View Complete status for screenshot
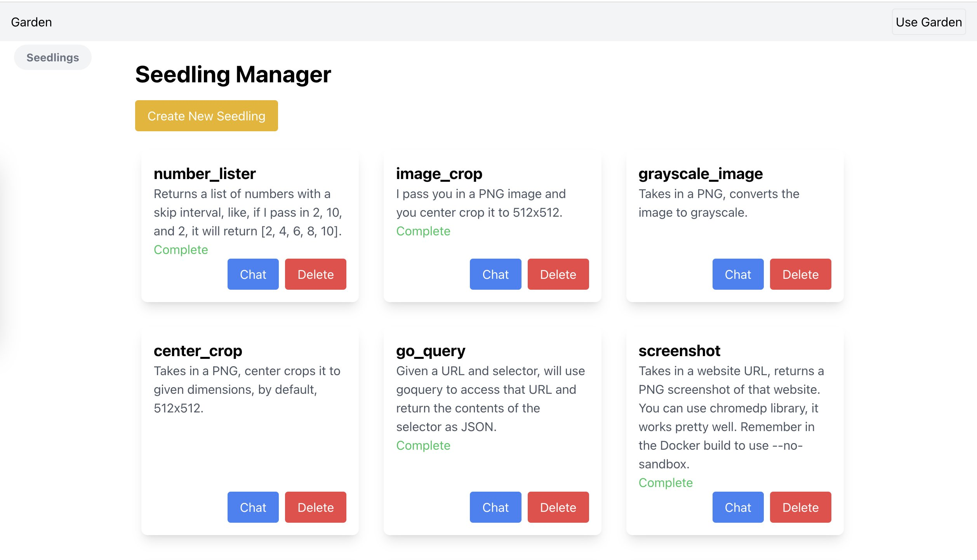This screenshot has height=560, width=977. pyautogui.click(x=666, y=483)
